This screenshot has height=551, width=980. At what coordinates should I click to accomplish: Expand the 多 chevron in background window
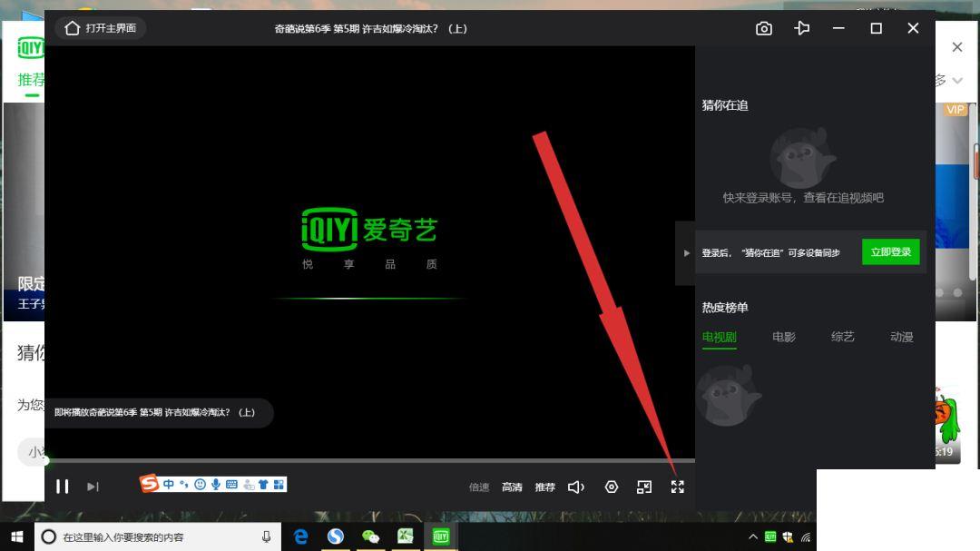click(x=957, y=81)
